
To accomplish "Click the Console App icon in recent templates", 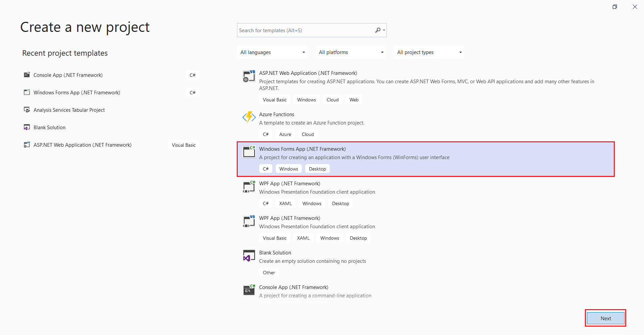I will (x=27, y=75).
